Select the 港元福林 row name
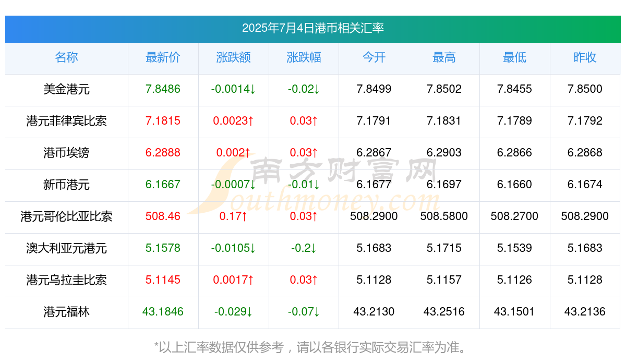The image size is (626, 364). pyautogui.click(x=66, y=312)
